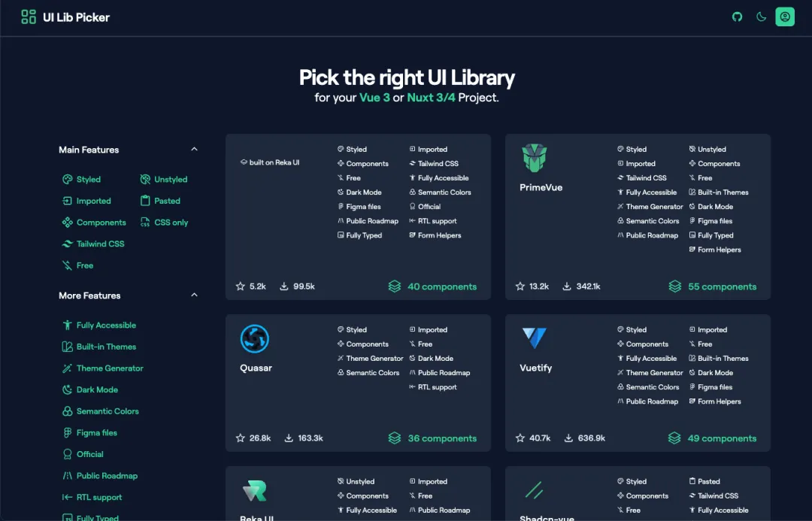This screenshot has height=521, width=812.
Task: Toggle the Pasted filter
Action: pyautogui.click(x=160, y=201)
